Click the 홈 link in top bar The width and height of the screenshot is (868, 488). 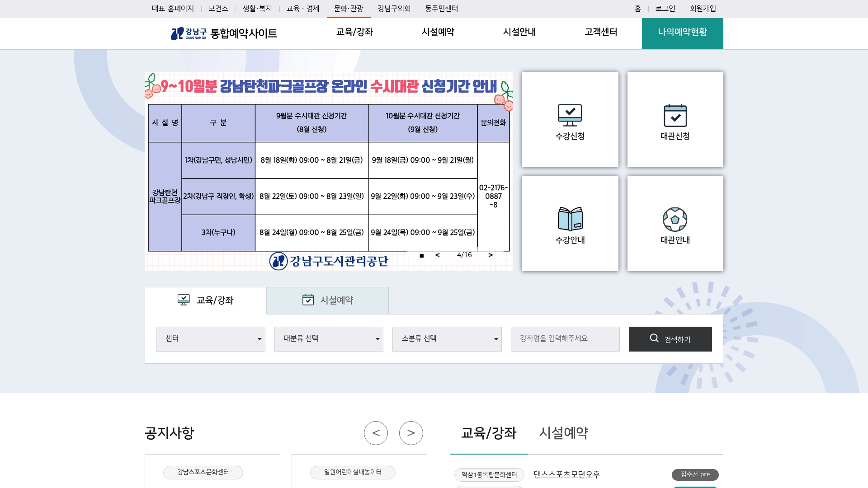[638, 9]
